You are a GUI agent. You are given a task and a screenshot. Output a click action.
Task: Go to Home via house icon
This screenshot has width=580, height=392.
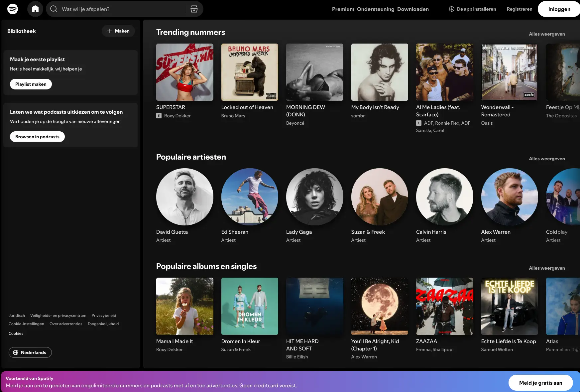pyautogui.click(x=35, y=9)
